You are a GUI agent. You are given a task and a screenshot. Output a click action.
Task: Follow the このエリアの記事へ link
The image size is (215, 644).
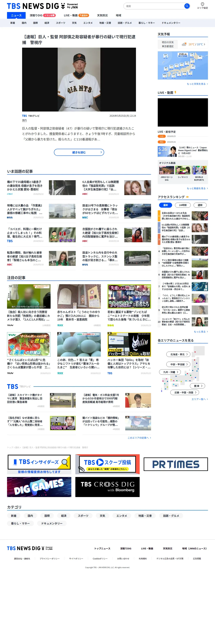(139, 438)
